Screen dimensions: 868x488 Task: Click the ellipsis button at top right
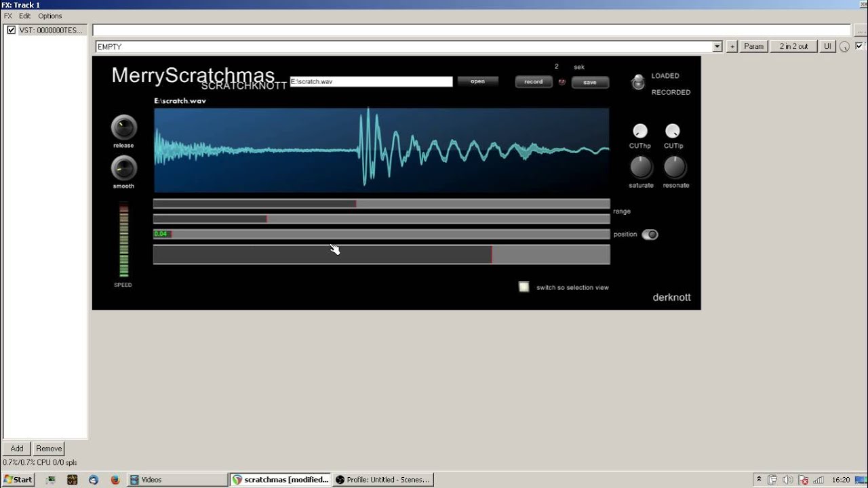(860, 30)
